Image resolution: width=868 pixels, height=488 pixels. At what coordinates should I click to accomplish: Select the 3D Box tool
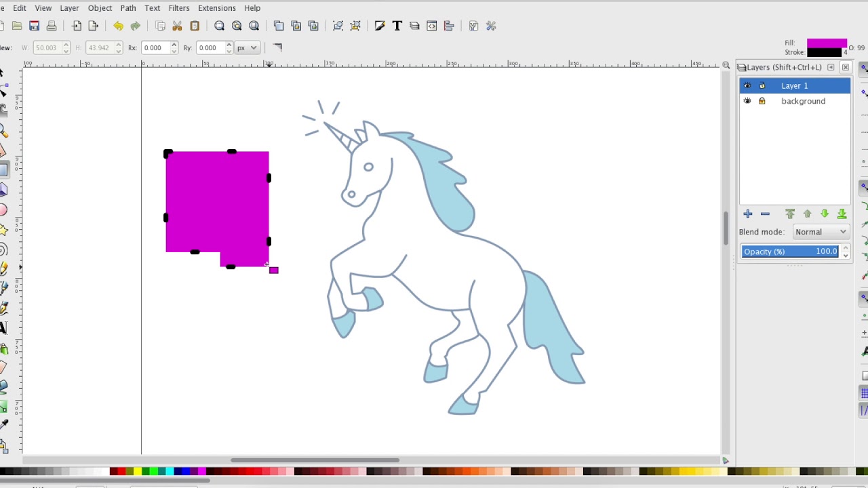pos(3,190)
